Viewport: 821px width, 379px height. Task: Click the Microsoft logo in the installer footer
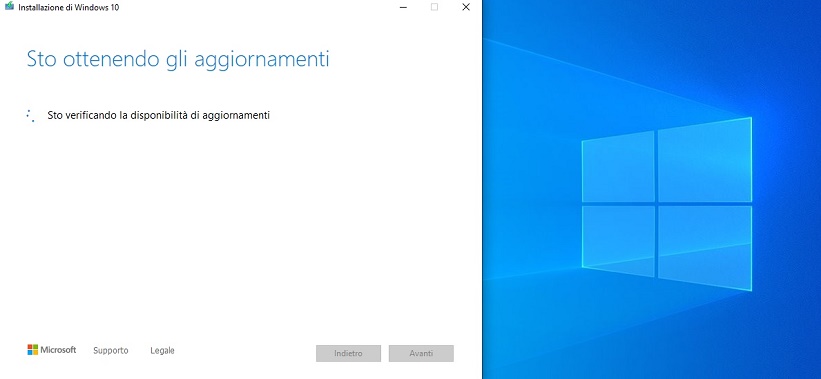pos(52,350)
